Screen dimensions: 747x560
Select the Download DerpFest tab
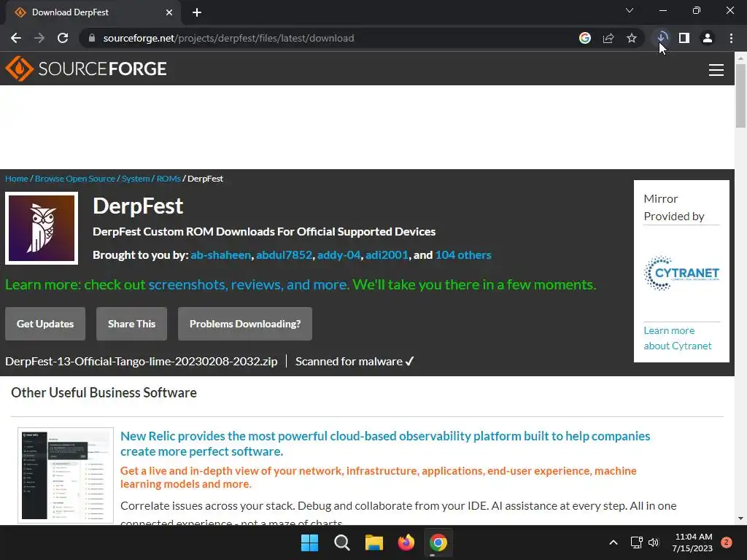(x=93, y=12)
